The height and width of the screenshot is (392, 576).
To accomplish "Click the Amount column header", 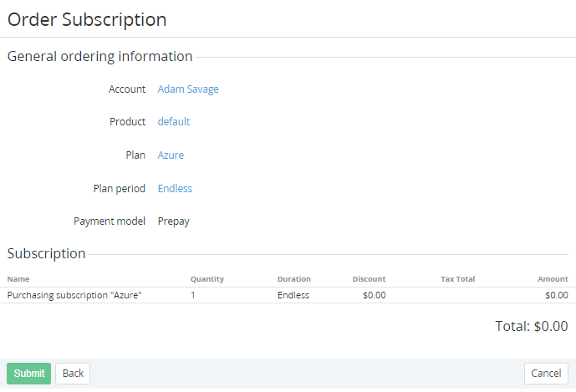I will (553, 279).
